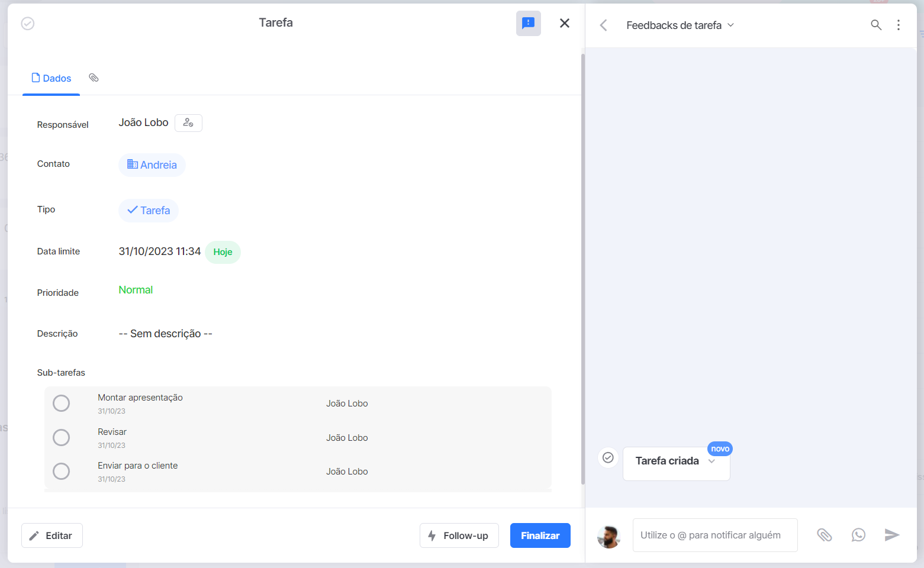
Task: Click the task feedback chat icon
Action: [528, 24]
